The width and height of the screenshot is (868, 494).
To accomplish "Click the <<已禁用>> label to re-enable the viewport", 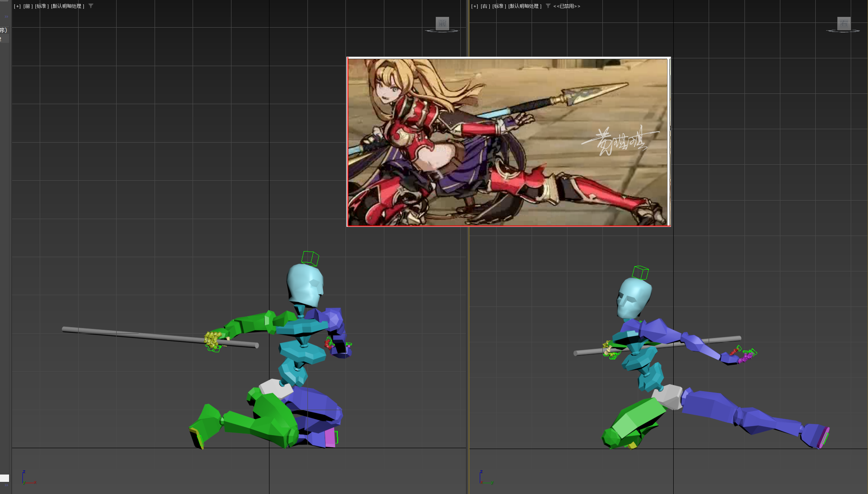I will pos(566,6).
